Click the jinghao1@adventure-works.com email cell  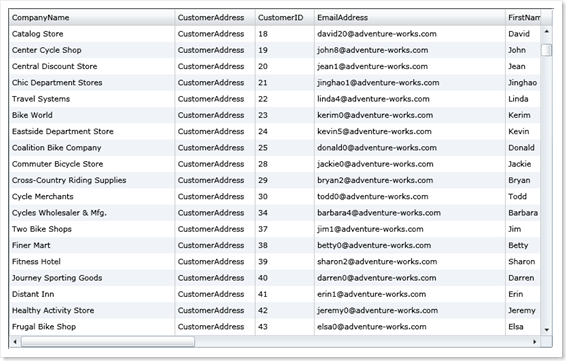click(410, 83)
